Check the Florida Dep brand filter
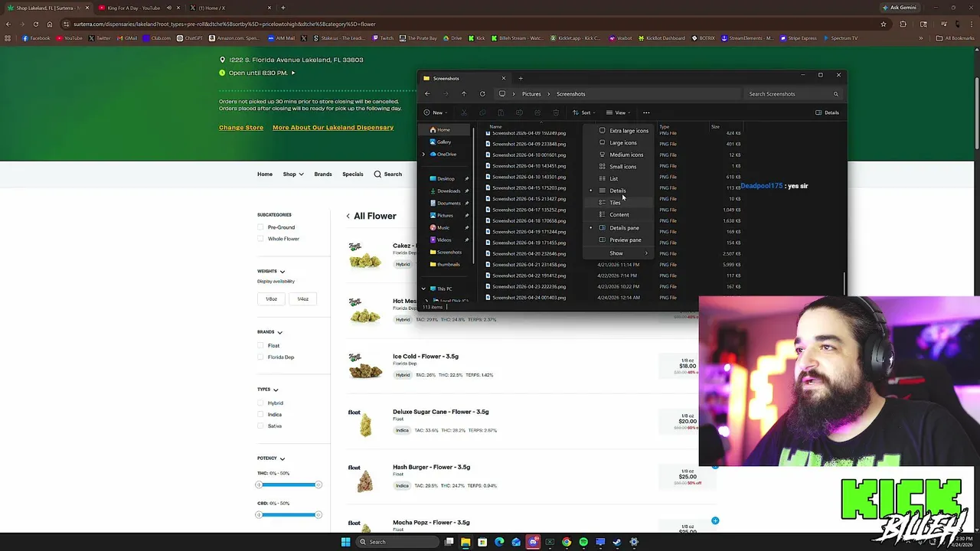 260,357
